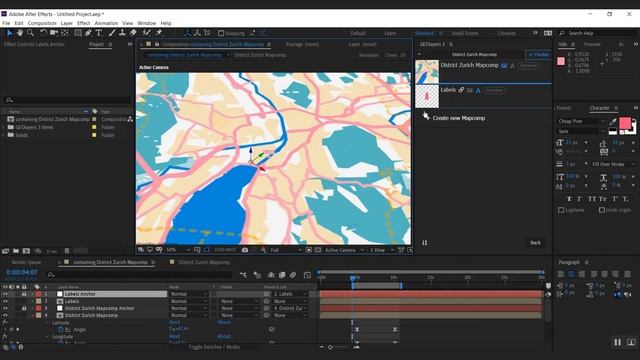Select the Horizontal Type tool
Image resolution: width=640 pixels, height=360 pixels.
pyautogui.click(x=99, y=33)
